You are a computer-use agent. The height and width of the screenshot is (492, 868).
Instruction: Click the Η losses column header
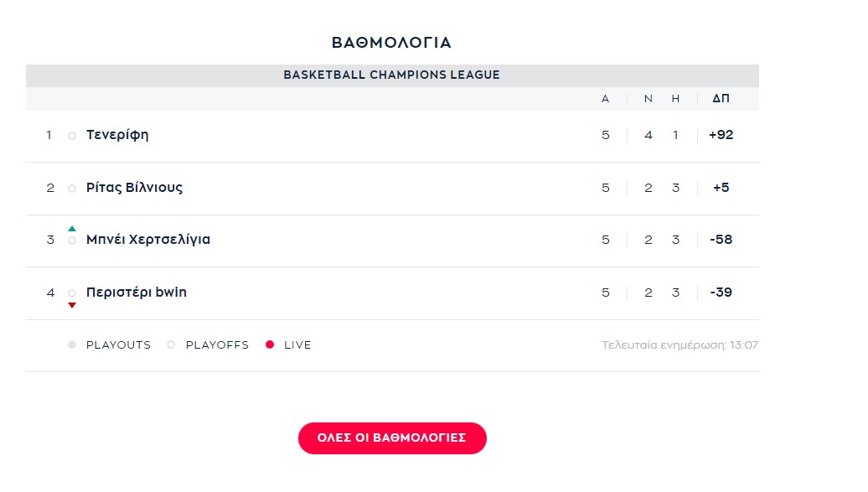pyautogui.click(x=675, y=99)
